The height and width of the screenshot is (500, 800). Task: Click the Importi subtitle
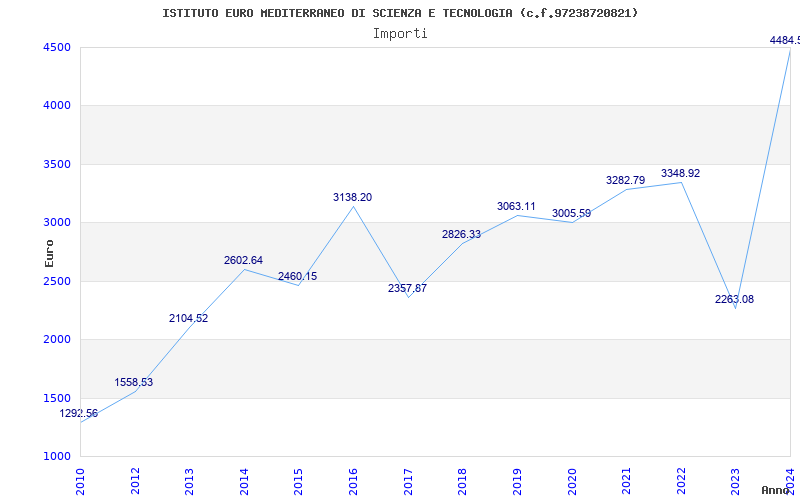[x=400, y=34]
